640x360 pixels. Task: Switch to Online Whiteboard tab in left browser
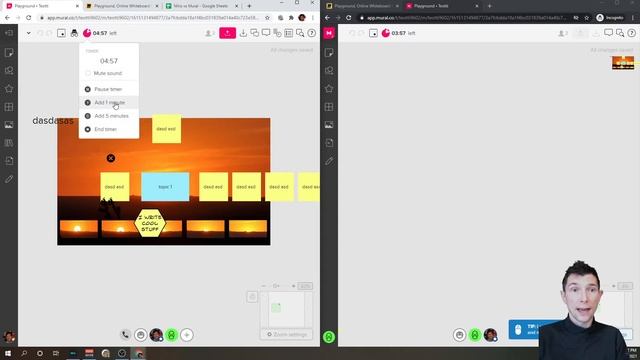[x=121, y=6]
